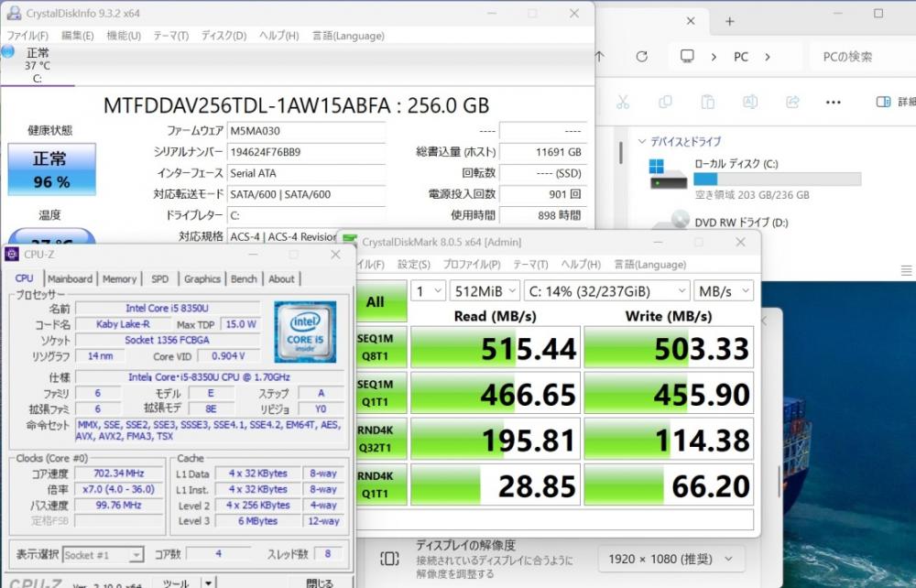Open the 言語(Language) menu in CrystalDiskInfo
916x588 pixels.
(x=348, y=36)
